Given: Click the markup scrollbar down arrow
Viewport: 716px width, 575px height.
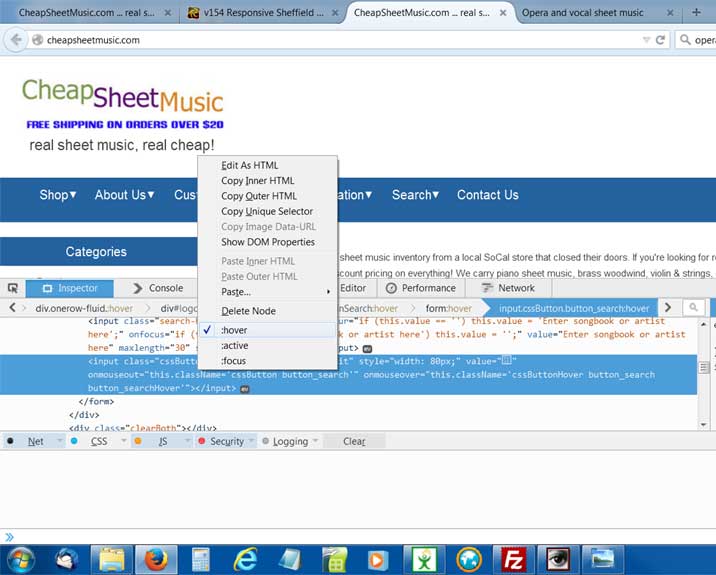Looking at the screenshot, I should [x=704, y=424].
